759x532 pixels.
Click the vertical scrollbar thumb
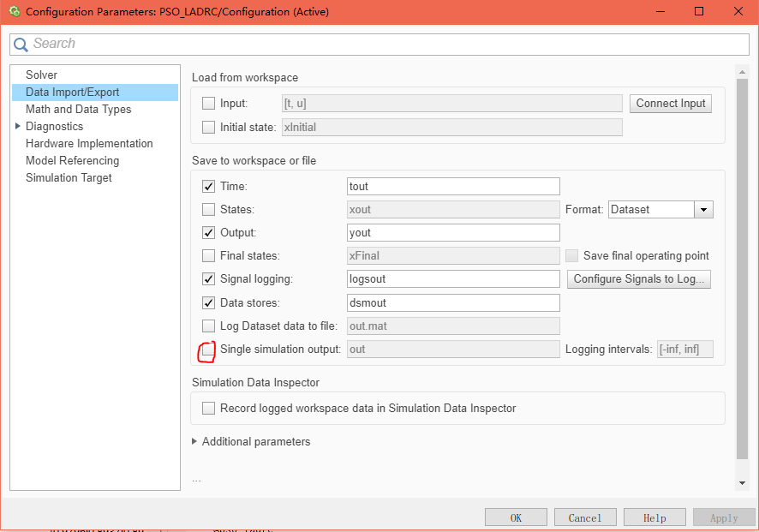pos(742,269)
